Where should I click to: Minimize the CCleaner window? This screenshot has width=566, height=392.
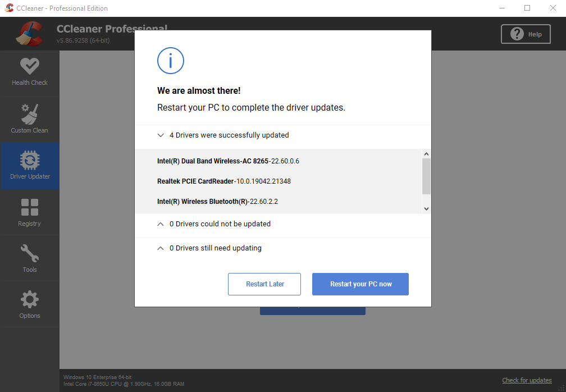pos(502,8)
